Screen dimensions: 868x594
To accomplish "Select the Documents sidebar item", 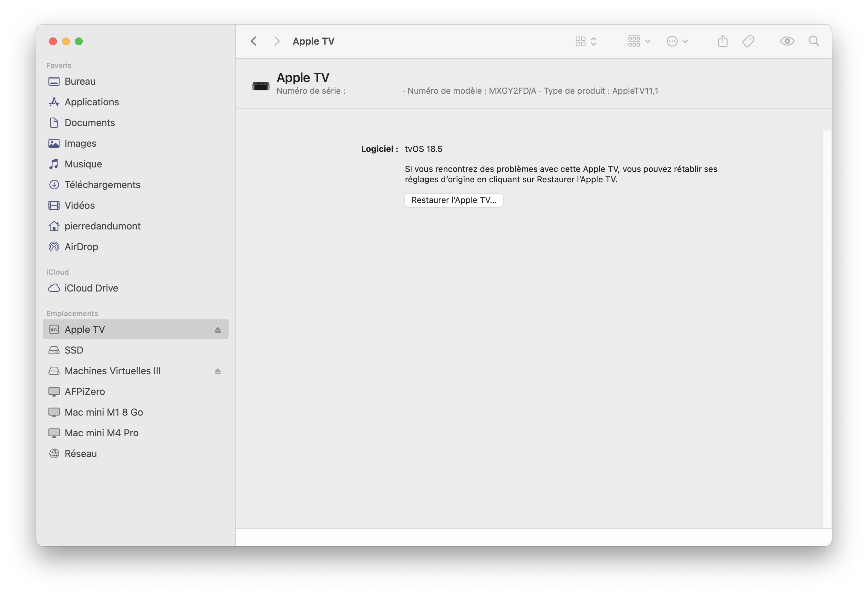I will (136, 122).
